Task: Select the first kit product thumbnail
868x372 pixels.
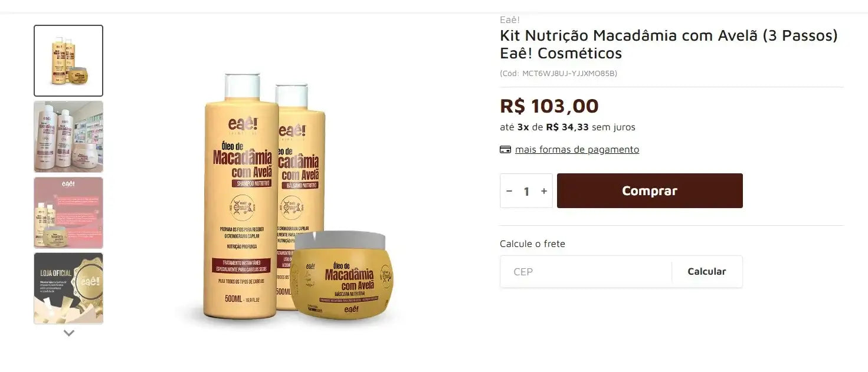Action: click(x=68, y=61)
